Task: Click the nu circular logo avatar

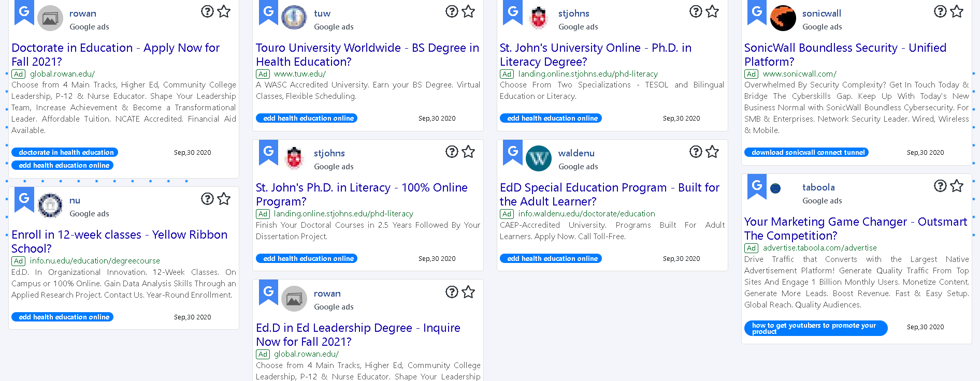Action: [x=50, y=206]
